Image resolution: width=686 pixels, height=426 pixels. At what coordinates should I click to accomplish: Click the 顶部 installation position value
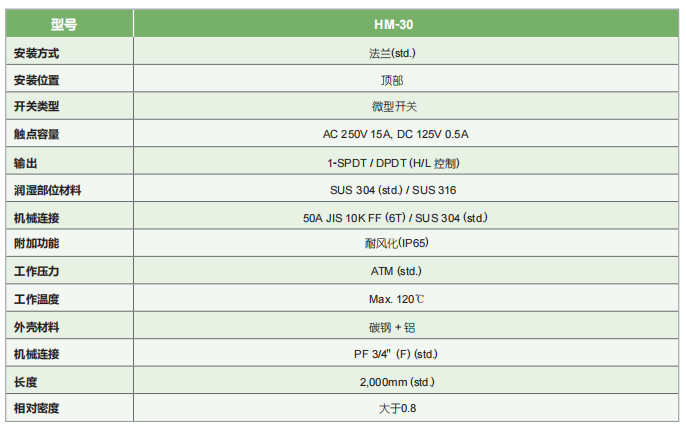pyautogui.click(x=397, y=79)
